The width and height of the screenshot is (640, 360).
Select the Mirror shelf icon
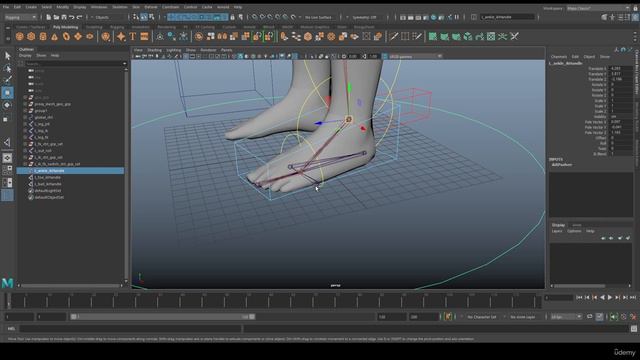pos(222,37)
